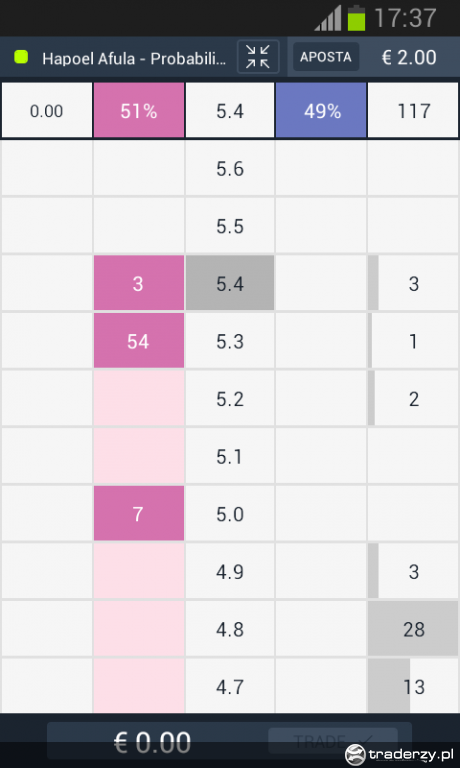Tap the collapse arrows icon
This screenshot has height=768, width=460.
point(258,57)
